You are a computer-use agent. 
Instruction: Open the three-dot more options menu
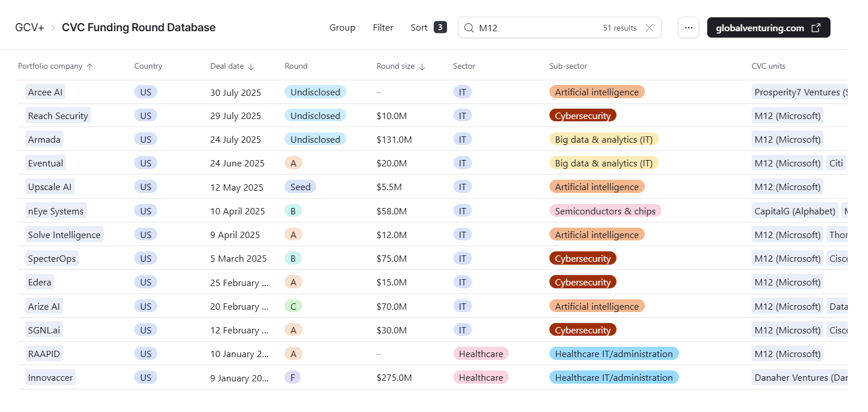(x=688, y=28)
